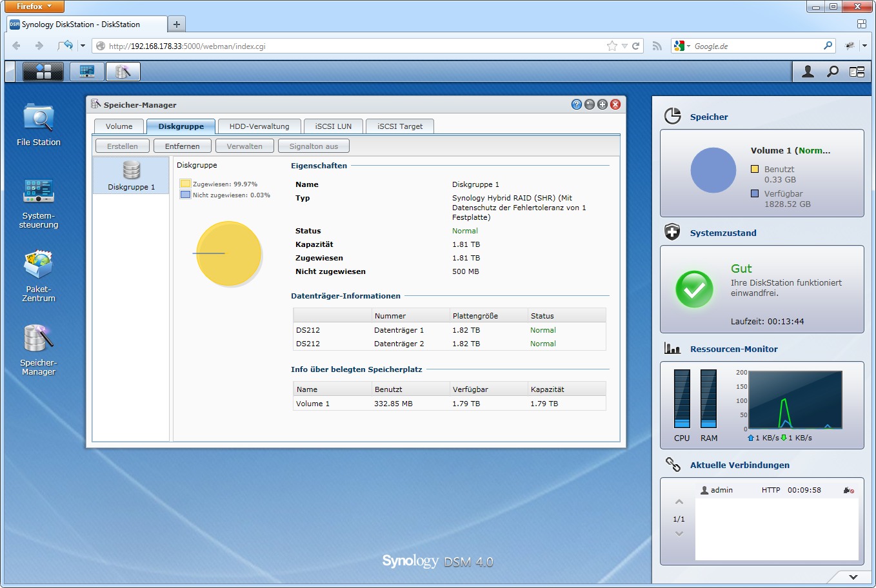The height and width of the screenshot is (588, 876).
Task: Open new Firefox tab
Action: tap(176, 24)
